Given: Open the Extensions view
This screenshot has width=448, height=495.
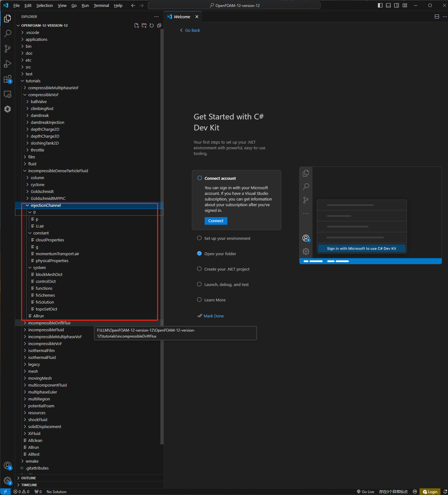Looking at the screenshot, I should [x=8, y=79].
